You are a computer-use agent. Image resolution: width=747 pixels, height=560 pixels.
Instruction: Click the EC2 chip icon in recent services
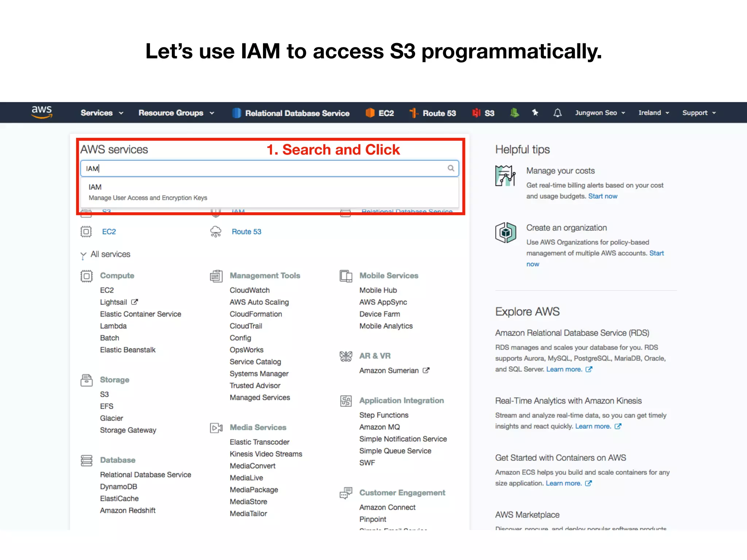tap(86, 232)
